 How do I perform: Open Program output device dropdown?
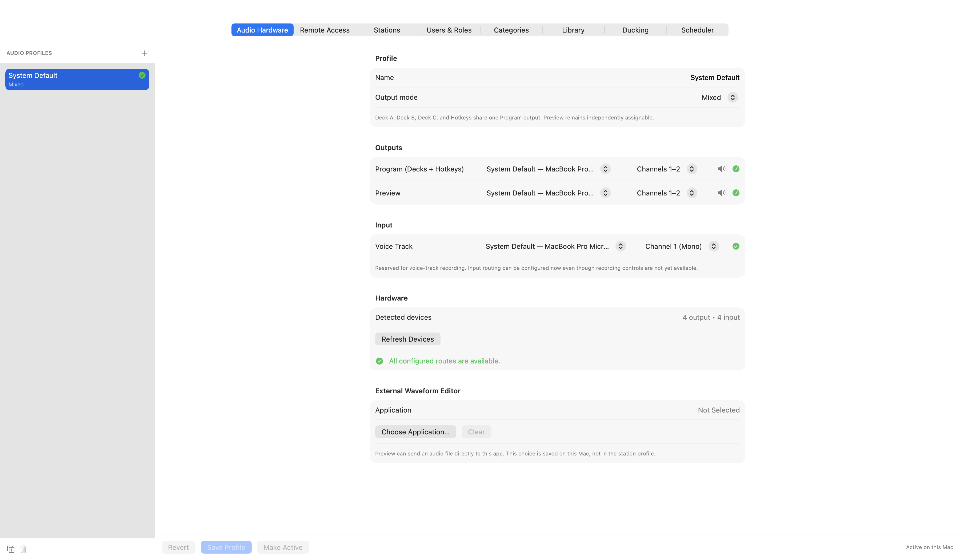pos(548,169)
